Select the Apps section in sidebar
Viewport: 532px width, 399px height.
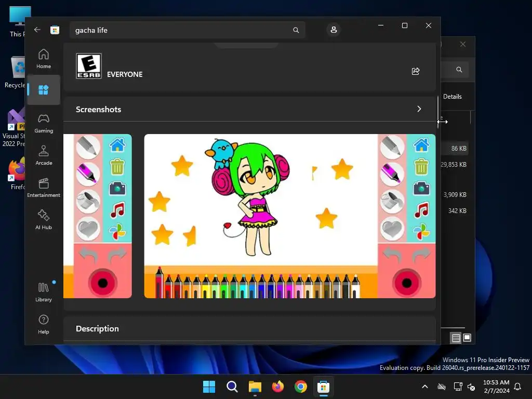pyautogui.click(x=44, y=90)
